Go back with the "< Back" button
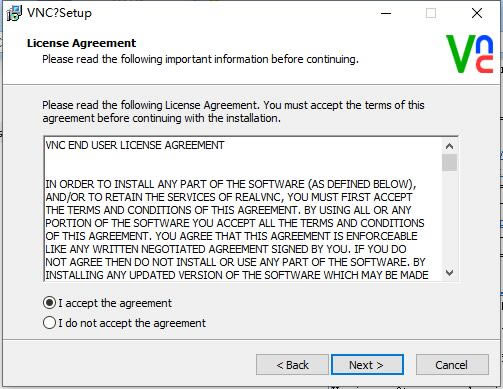Image resolution: width=503 pixels, height=389 pixels. pyautogui.click(x=292, y=365)
